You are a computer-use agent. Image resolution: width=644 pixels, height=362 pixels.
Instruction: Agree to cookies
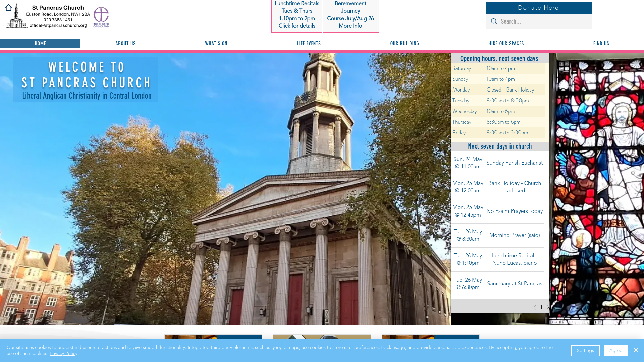[615, 350]
